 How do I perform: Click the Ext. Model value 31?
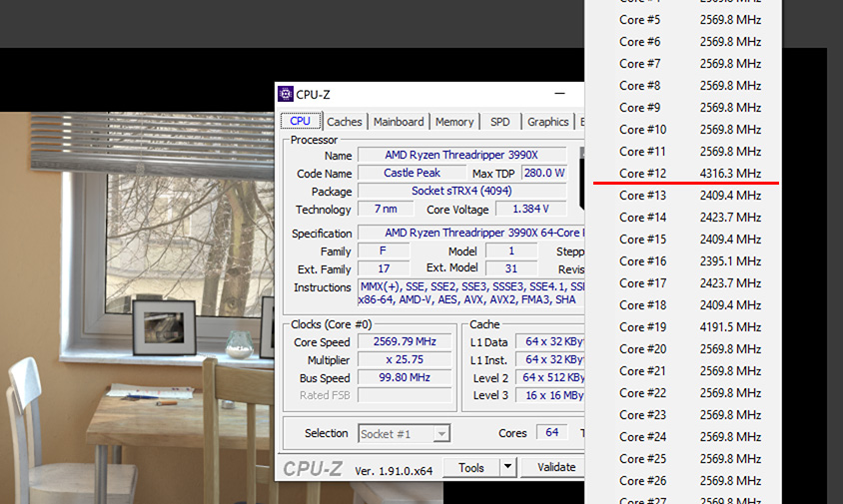point(510,268)
